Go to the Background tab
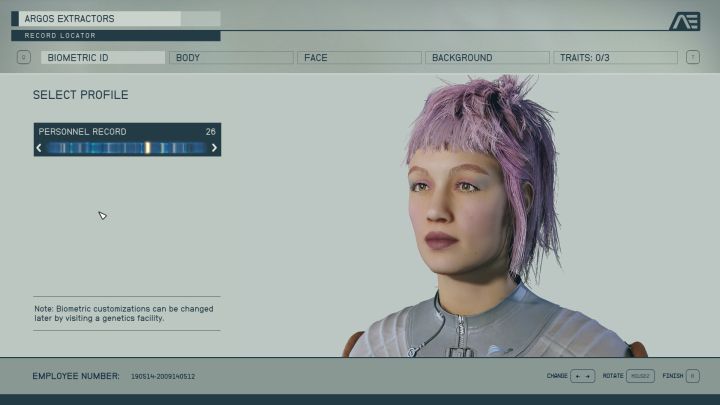720x405 pixels. (487, 58)
